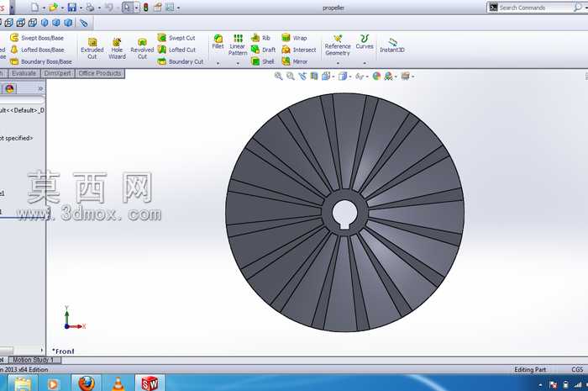Toggle the Instant3D mode
588x391 pixels.
point(392,45)
